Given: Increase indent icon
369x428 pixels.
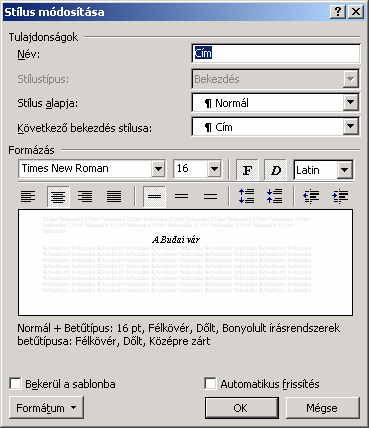Looking at the screenshot, I should 340,196.
